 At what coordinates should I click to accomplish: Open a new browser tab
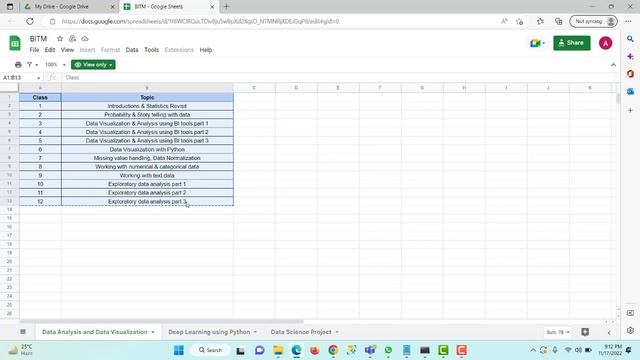[227, 7]
